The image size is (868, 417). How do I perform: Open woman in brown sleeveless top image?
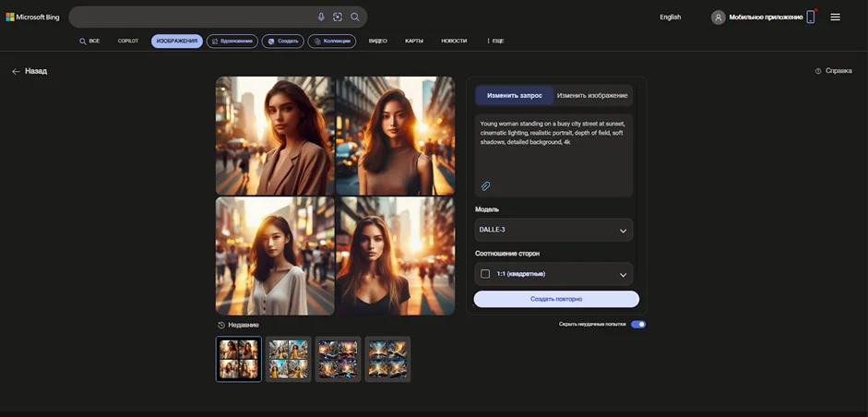click(395, 136)
